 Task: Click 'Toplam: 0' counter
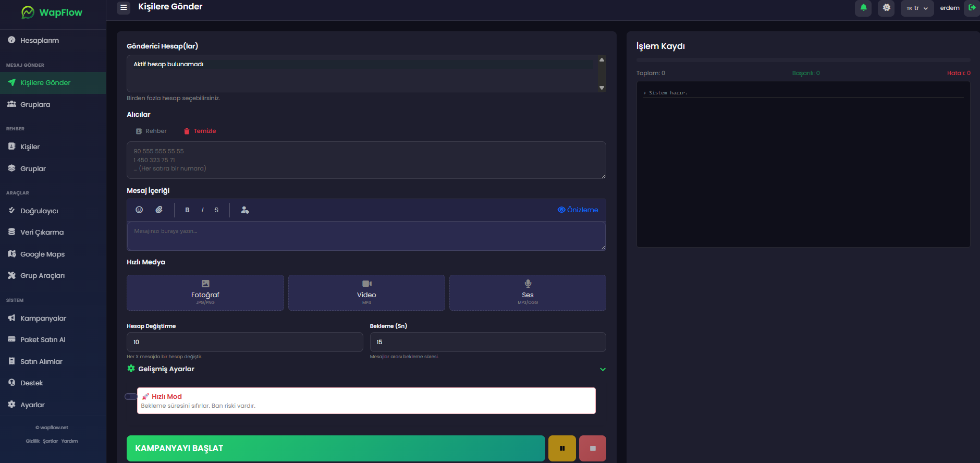point(651,73)
